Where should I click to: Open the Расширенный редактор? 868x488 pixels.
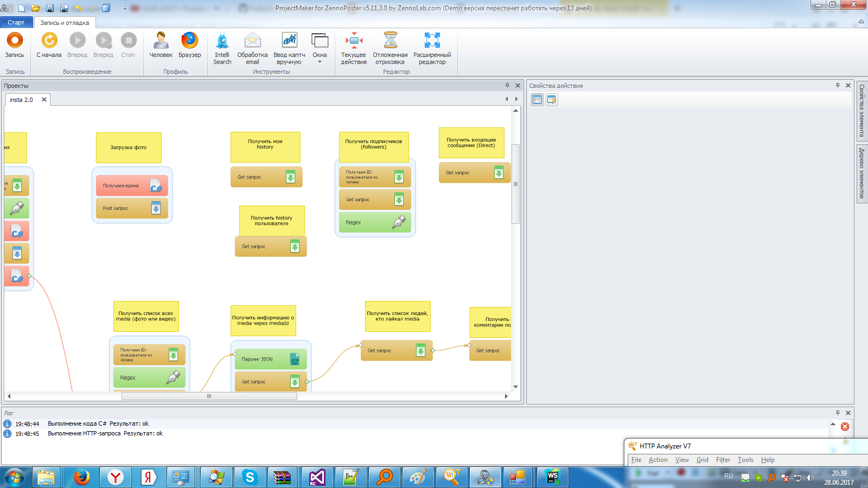tap(432, 48)
